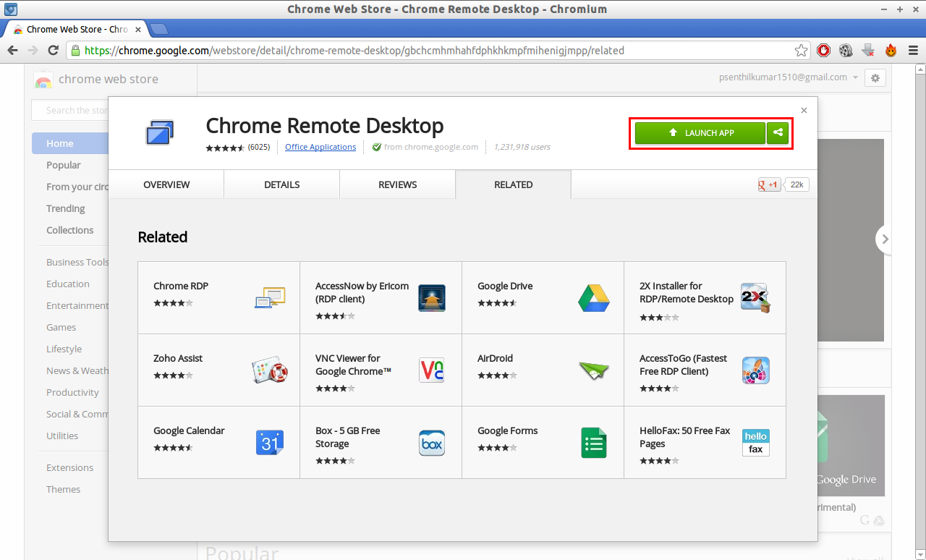Click the download arrow extension icon
Viewport: 926px width, 560px height.
click(868, 51)
